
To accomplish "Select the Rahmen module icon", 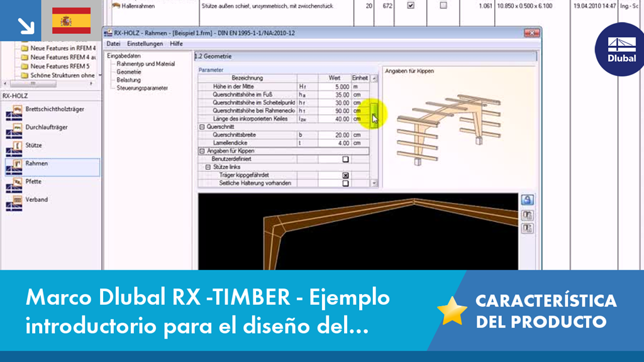I will [x=14, y=167].
